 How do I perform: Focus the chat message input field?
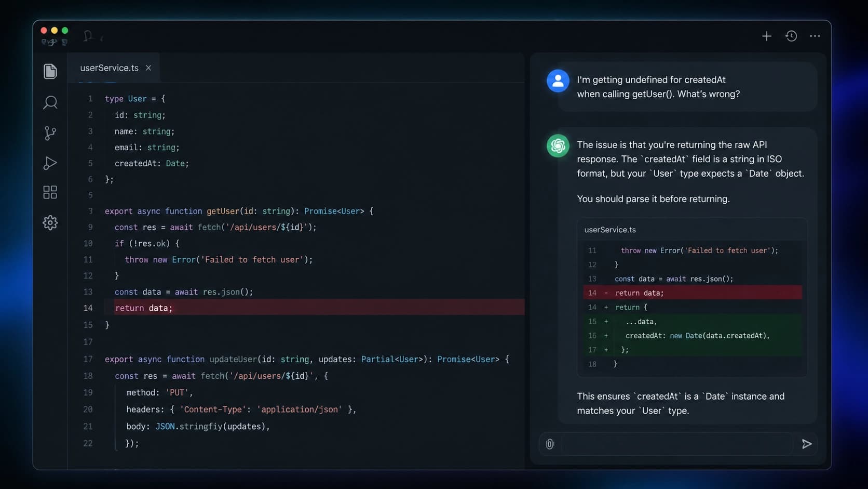coord(677,444)
